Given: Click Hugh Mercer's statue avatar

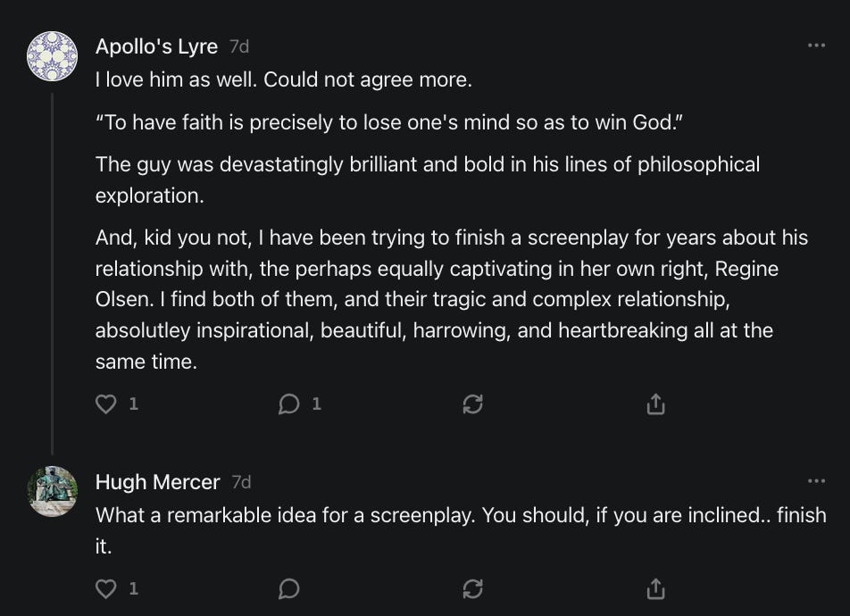Looking at the screenshot, I should [x=52, y=491].
